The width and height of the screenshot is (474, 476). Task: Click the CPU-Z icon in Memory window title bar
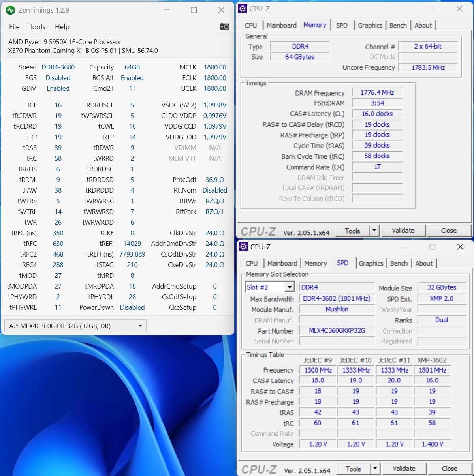pyautogui.click(x=243, y=9)
